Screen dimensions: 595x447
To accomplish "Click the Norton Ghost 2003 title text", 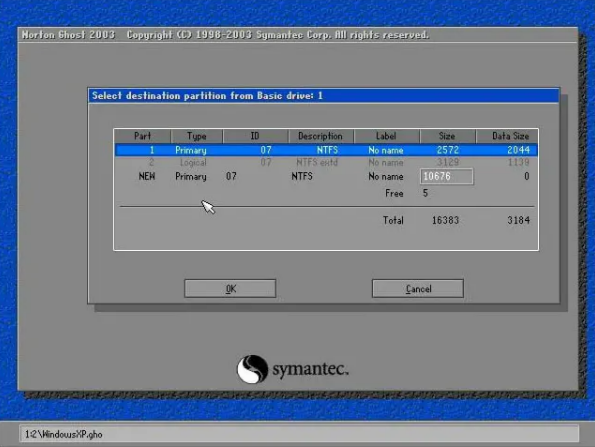I will 68,35.
